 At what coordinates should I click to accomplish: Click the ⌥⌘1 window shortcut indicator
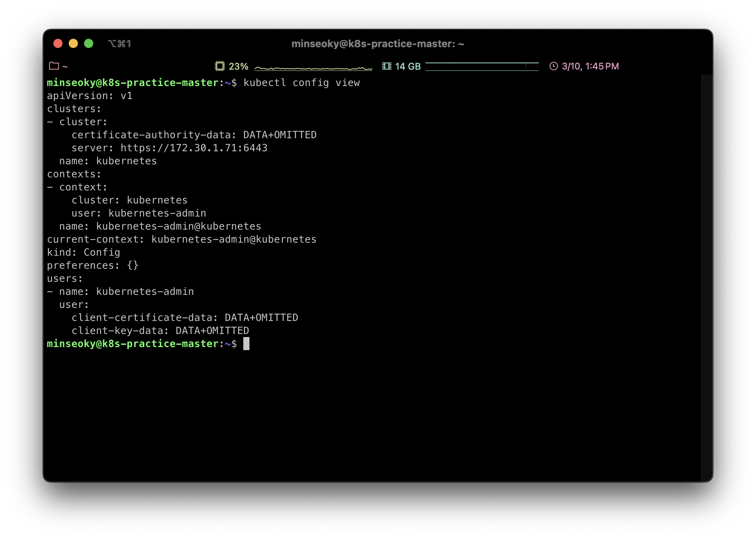(119, 44)
